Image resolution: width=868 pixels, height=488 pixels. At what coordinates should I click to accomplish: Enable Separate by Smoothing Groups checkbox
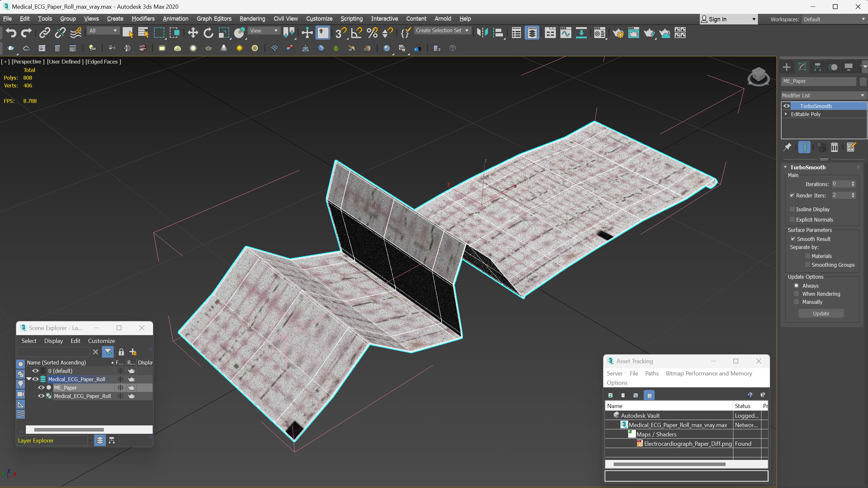[x=807, y=265]
